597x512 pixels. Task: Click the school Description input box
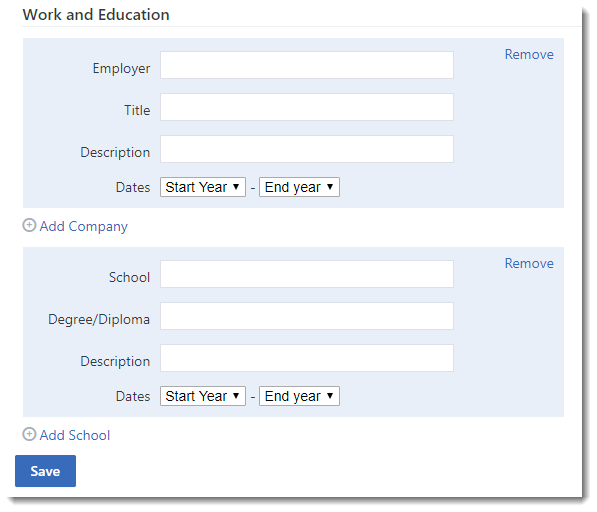click(307, 358)
